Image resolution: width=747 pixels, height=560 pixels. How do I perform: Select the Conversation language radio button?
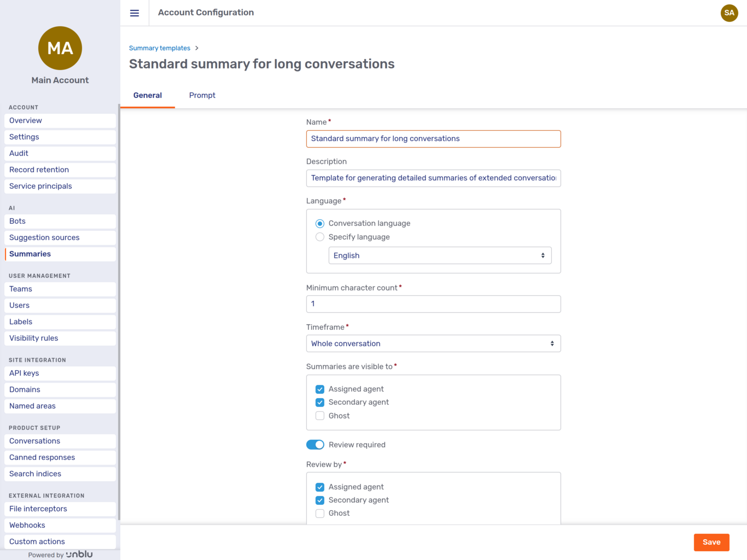320,224
